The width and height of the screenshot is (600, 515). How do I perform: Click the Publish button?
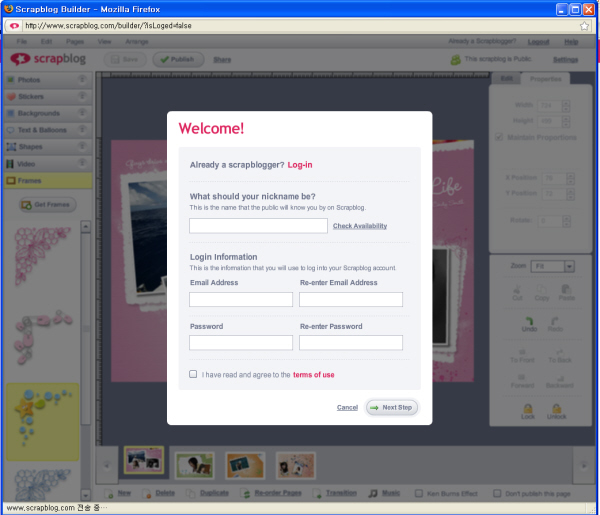178,59
